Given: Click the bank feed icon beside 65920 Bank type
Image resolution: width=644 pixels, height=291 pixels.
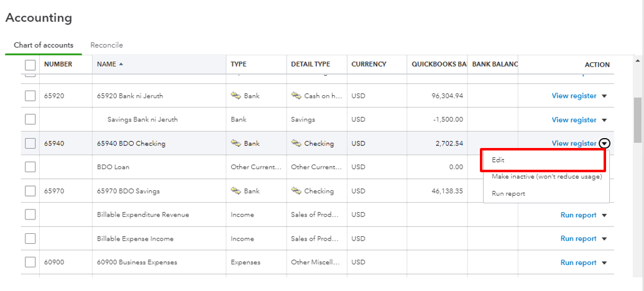Looking at the screenshot, I should 236,96.
